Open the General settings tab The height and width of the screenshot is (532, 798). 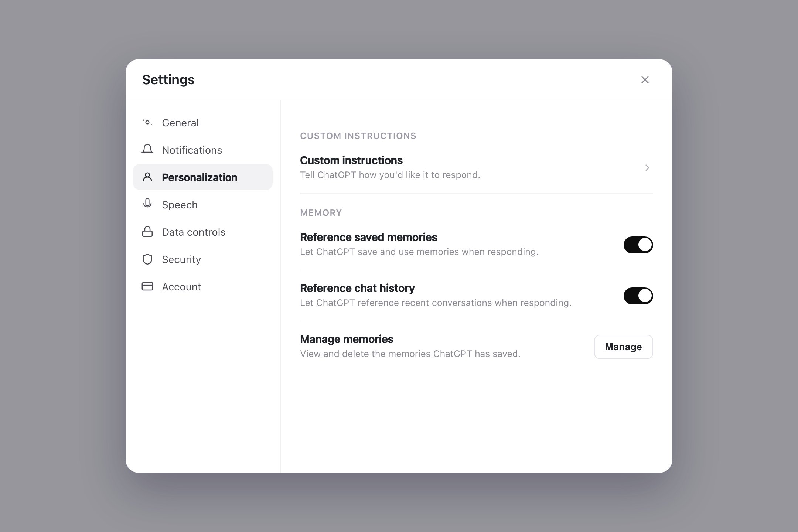pyautogui.click(x=203, y=123)
